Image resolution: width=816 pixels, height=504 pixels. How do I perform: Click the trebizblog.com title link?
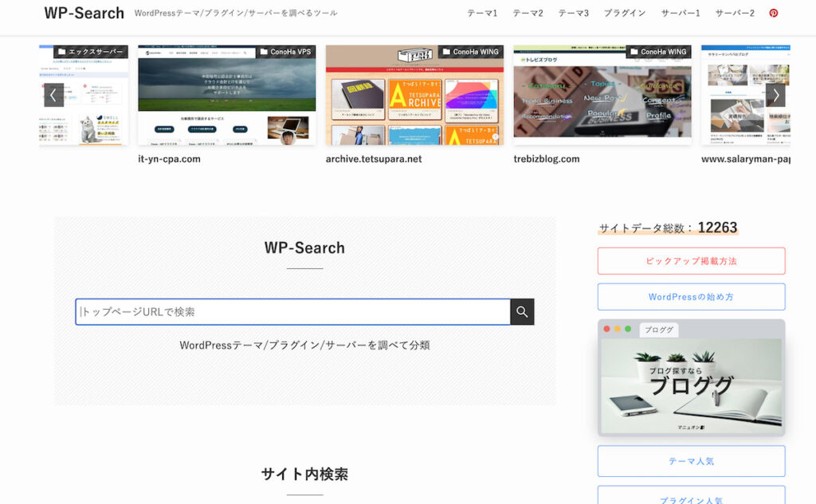[547, 159]
